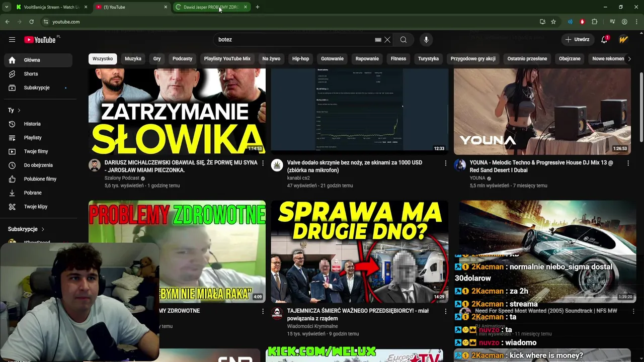Expand the Ty section
The width and height of the screenshot is (644, 362).
tap(14, 110)
